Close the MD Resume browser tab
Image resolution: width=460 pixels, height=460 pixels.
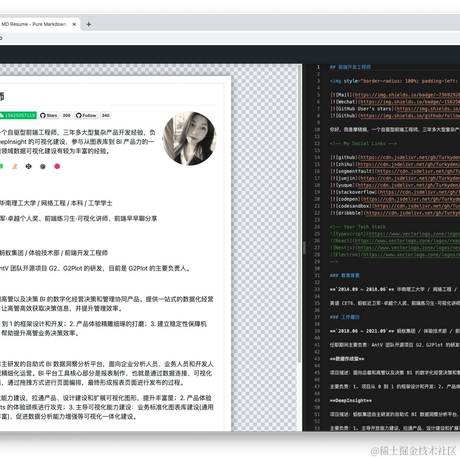[74, 24]
